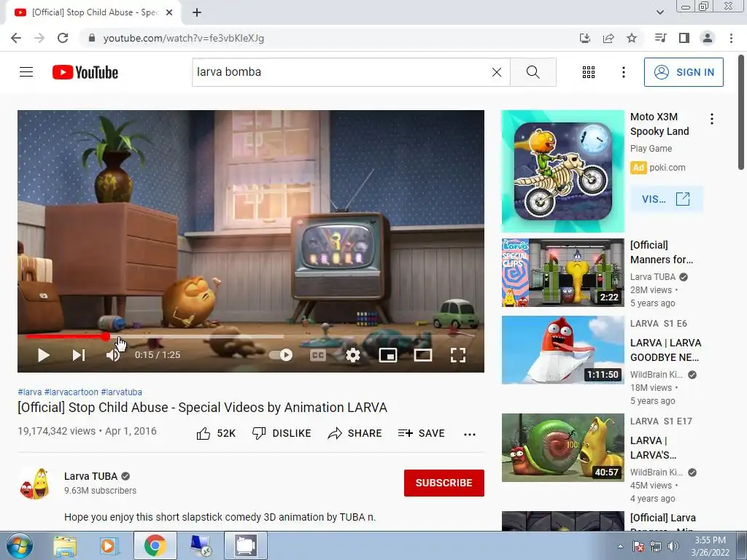This screenshot has height=560, width=747.
Task: Switch to miniplayer mode
Action: pos(388,355)
